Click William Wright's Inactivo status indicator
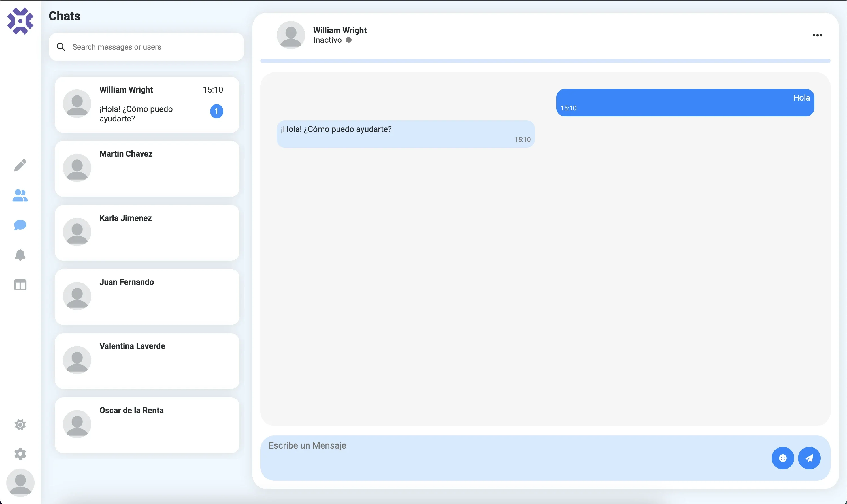 coord(349,40)
